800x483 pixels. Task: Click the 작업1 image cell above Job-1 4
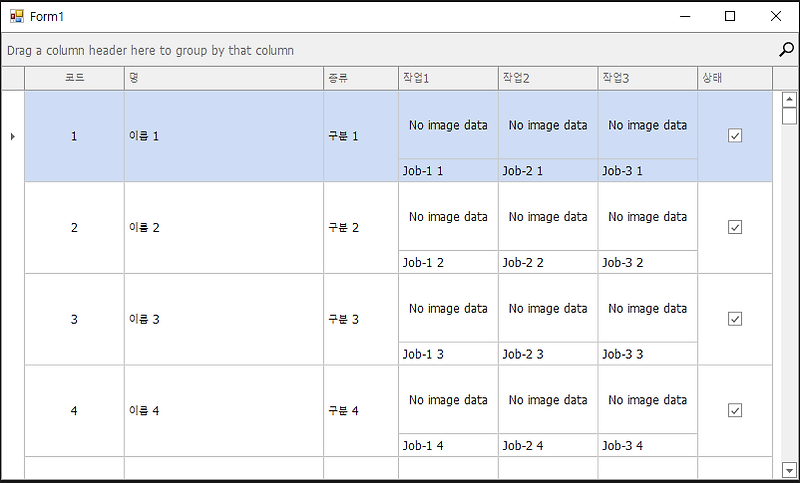[x=448, y=399]
